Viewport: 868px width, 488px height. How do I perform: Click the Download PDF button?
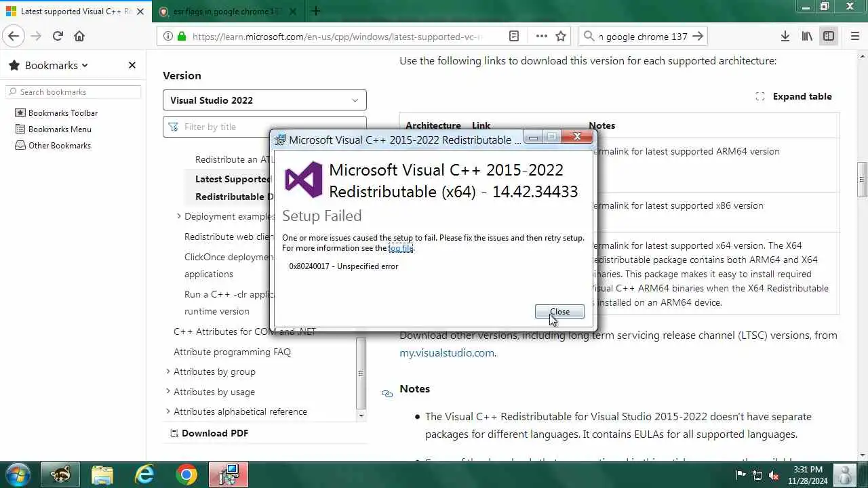[x=209, y=433]
